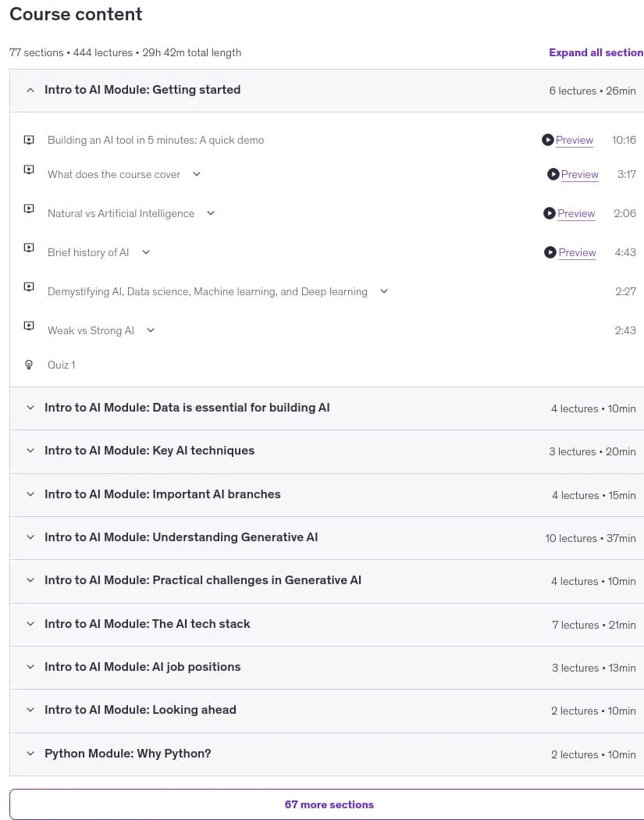Open Preview link for Brief history of AI

[577, 252]
